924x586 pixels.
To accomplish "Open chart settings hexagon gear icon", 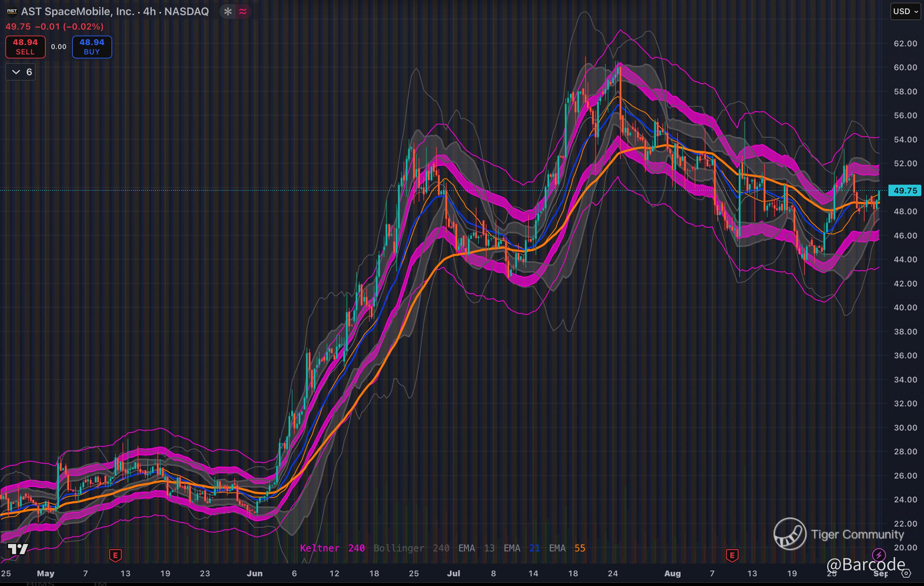I will (906, 574).
